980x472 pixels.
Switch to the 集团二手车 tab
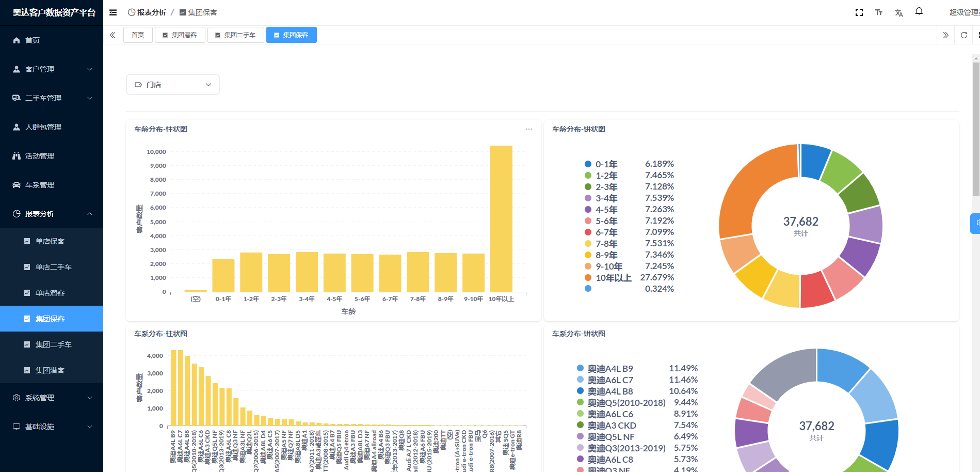click(235, 35)
